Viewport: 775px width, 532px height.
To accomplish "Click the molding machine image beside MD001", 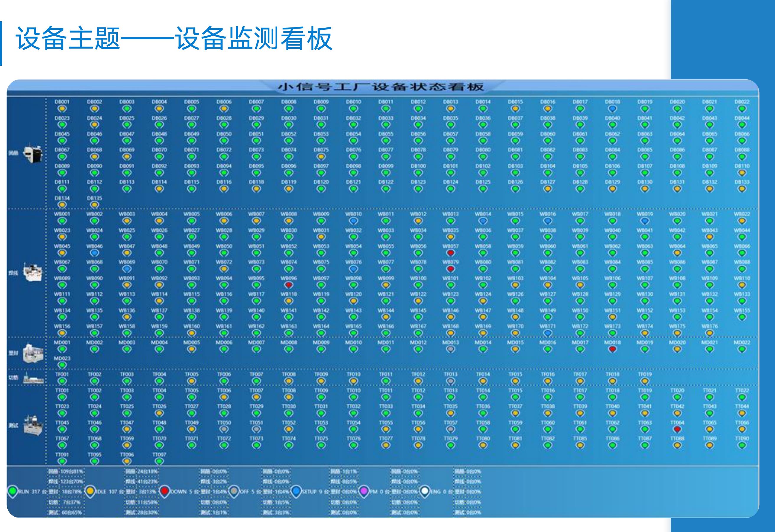I will pos(33,353).
